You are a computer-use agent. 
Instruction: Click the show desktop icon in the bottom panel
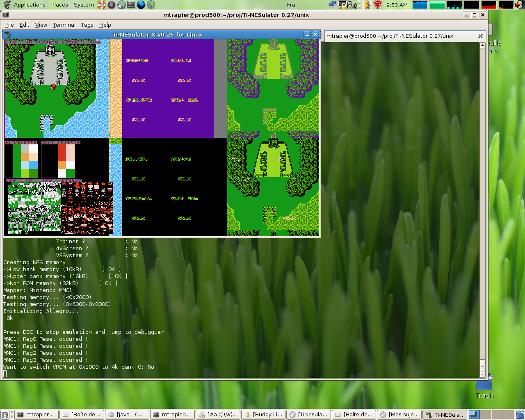click(5, 415)
